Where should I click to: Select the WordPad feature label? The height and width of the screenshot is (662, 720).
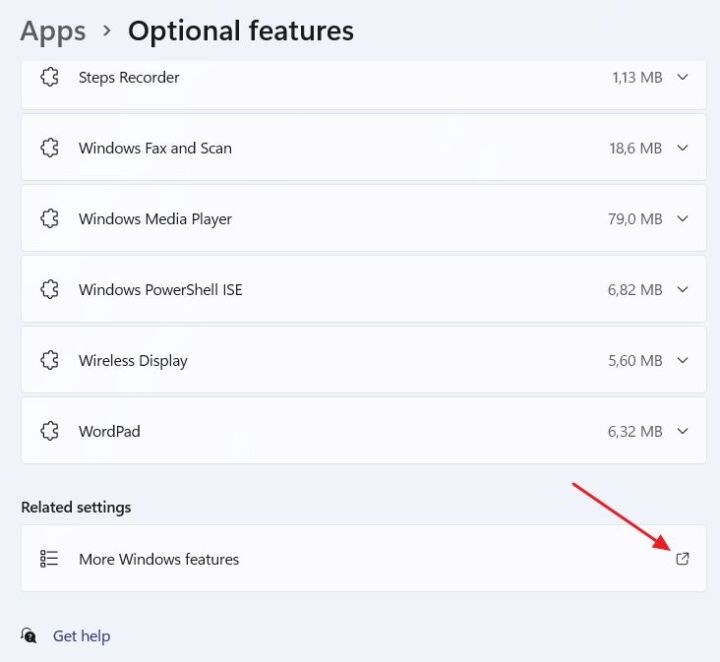[x=109, y=432]
